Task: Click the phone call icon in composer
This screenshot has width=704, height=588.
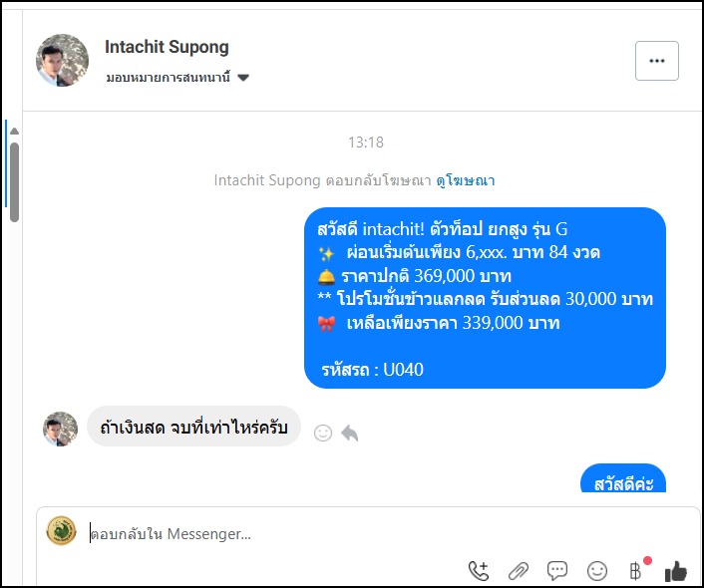Action: (479, 571)
